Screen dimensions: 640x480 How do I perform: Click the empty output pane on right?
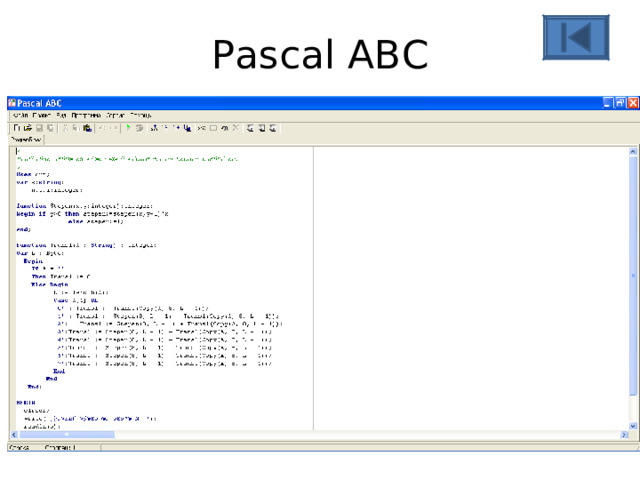[x=471, y=288]
